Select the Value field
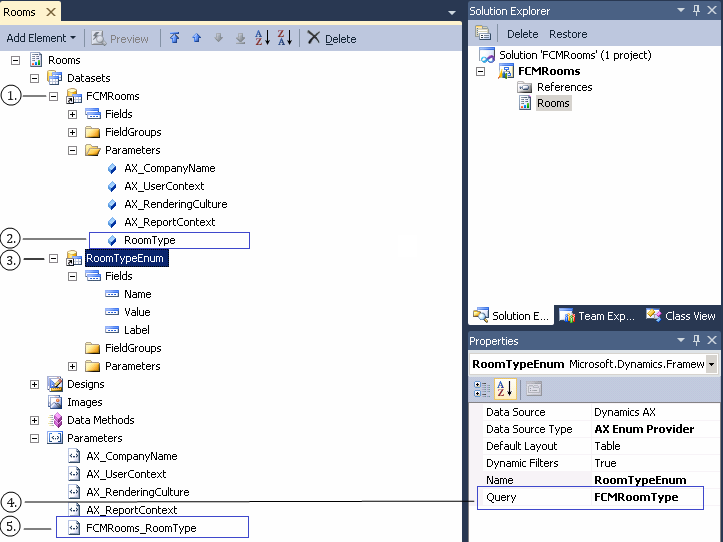Screen dimensions: 723x542 coord(137,312)
